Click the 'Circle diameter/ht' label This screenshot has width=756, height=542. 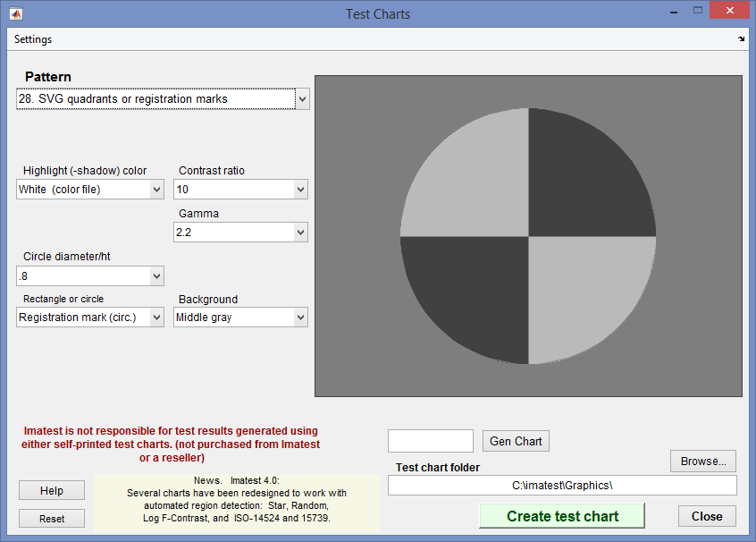pyautogui.click(x=66, y=257)
